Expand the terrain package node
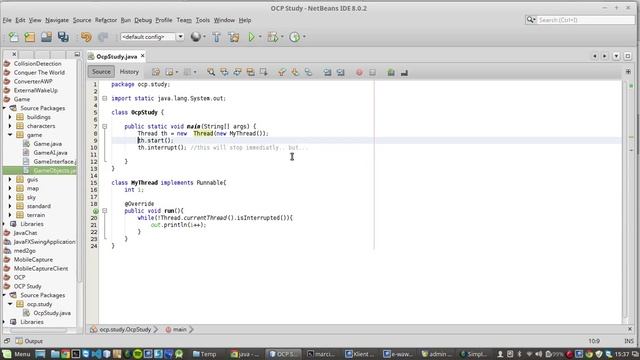 tap(10, 215)
